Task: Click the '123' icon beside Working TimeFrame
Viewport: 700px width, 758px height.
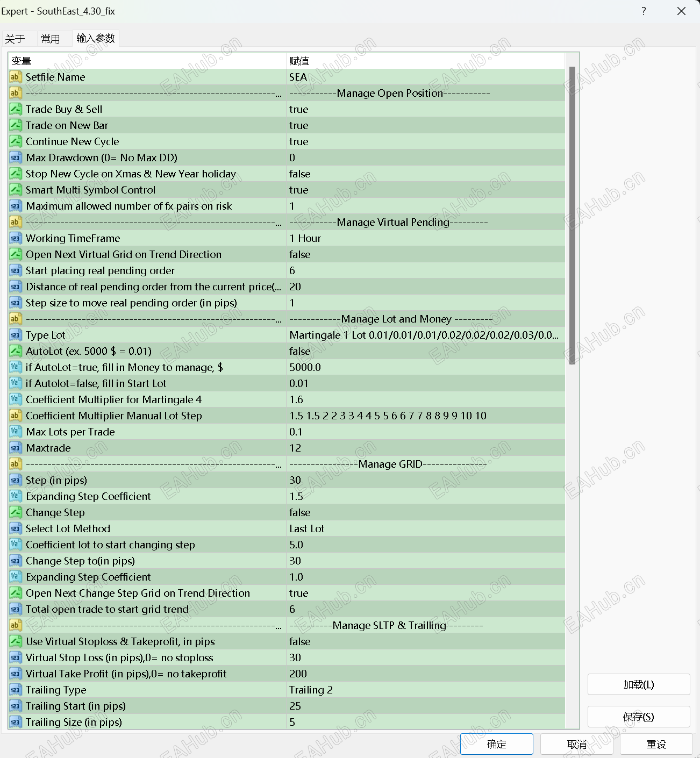Action: (15, 238)
